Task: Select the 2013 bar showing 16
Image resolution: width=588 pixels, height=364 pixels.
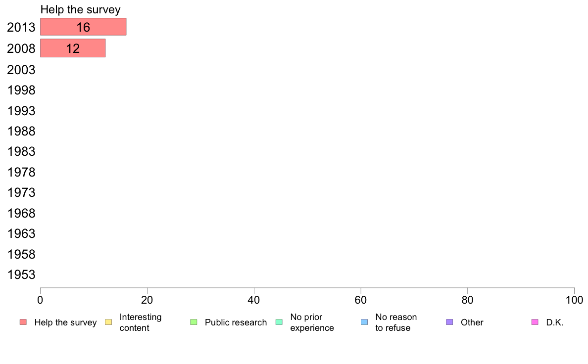Action: pos(83,27)
